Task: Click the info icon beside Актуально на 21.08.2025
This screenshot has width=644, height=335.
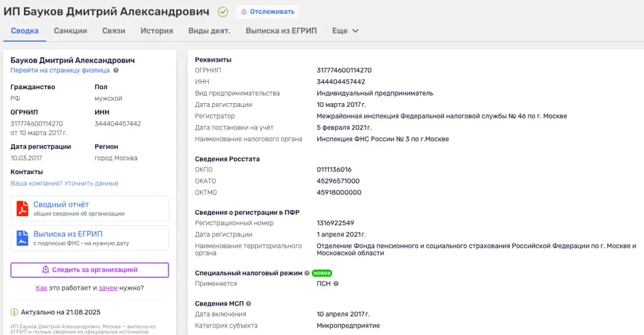Action: [x=14, y=312]
